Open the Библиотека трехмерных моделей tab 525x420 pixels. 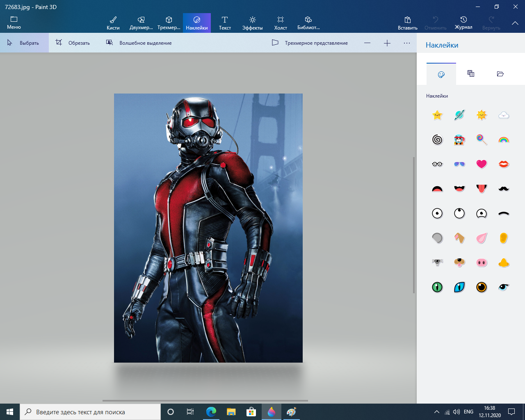click(308, 23)
